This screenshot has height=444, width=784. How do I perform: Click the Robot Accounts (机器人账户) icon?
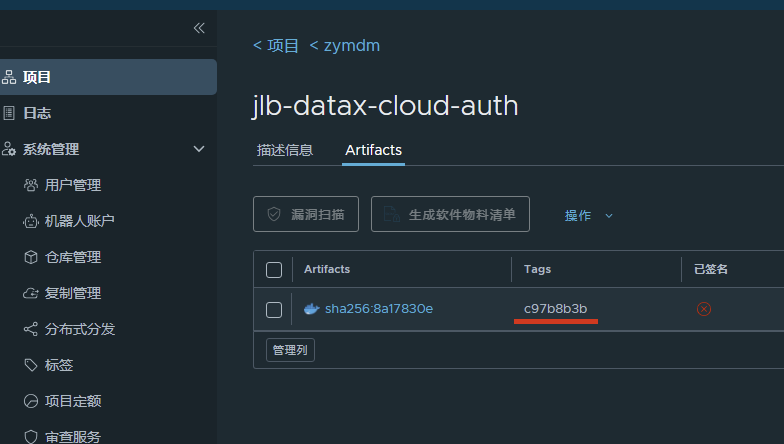pos(30,221)
